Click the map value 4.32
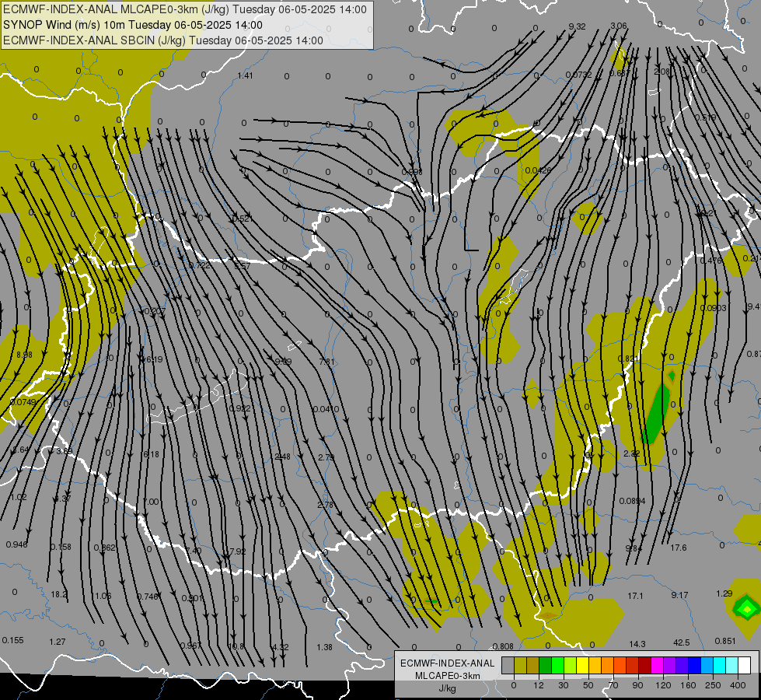Image resolution: width=761 pixels, height=700 pixels. (280, 648)
